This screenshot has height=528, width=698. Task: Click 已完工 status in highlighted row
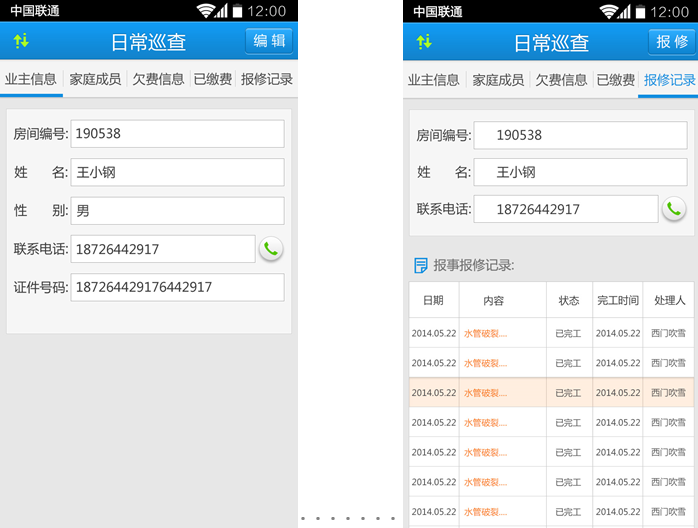point(568,393)
